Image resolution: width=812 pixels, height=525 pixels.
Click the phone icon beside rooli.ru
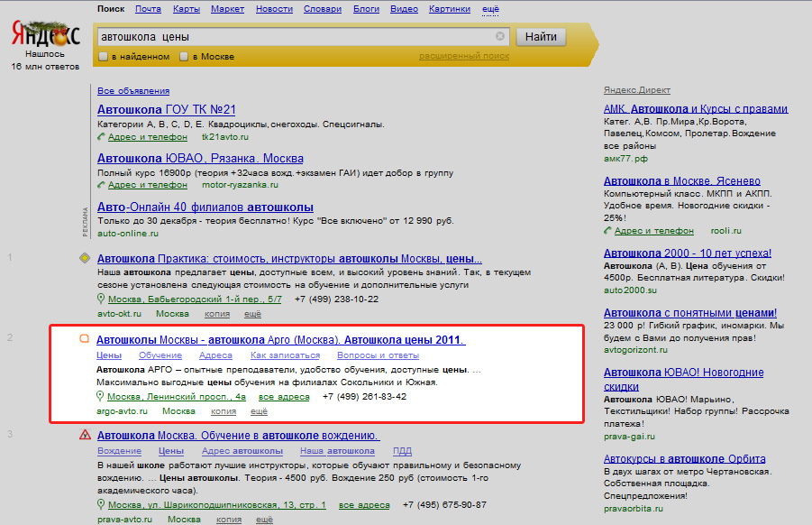(607, 231)
